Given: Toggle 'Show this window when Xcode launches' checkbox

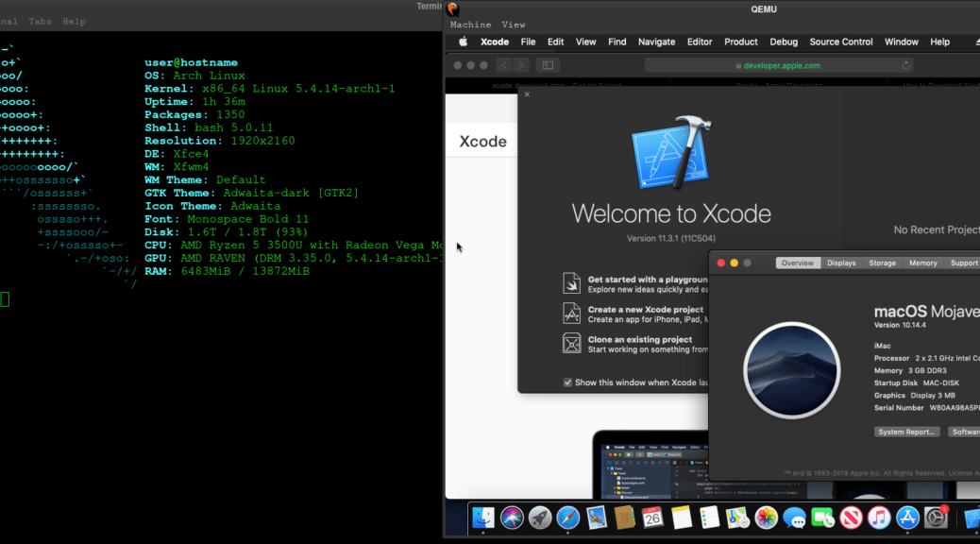Looking at the screenshot, I should point(567,382).
